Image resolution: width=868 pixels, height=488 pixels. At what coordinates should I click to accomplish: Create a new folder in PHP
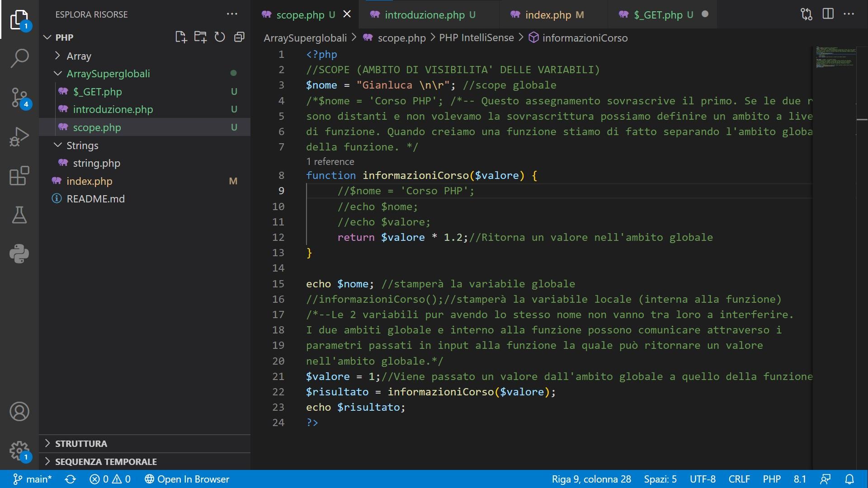(x=200, y=37)
